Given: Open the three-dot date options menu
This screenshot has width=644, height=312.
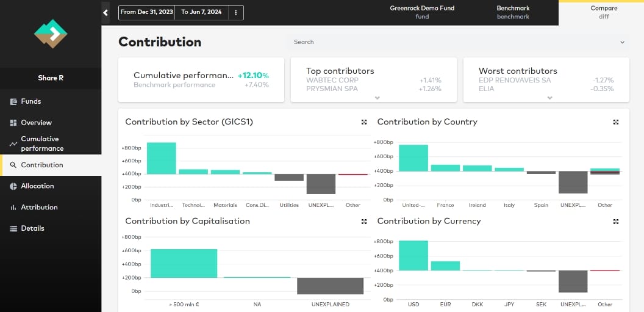Looking at the screenshot, I should click(235, 12).
